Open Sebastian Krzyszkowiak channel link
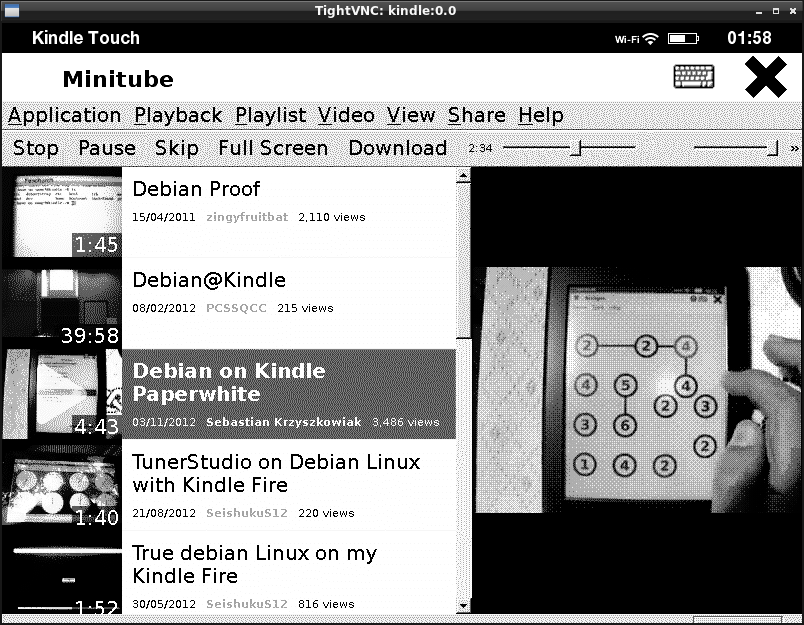 pyautogui.click(x=283, y=422)
